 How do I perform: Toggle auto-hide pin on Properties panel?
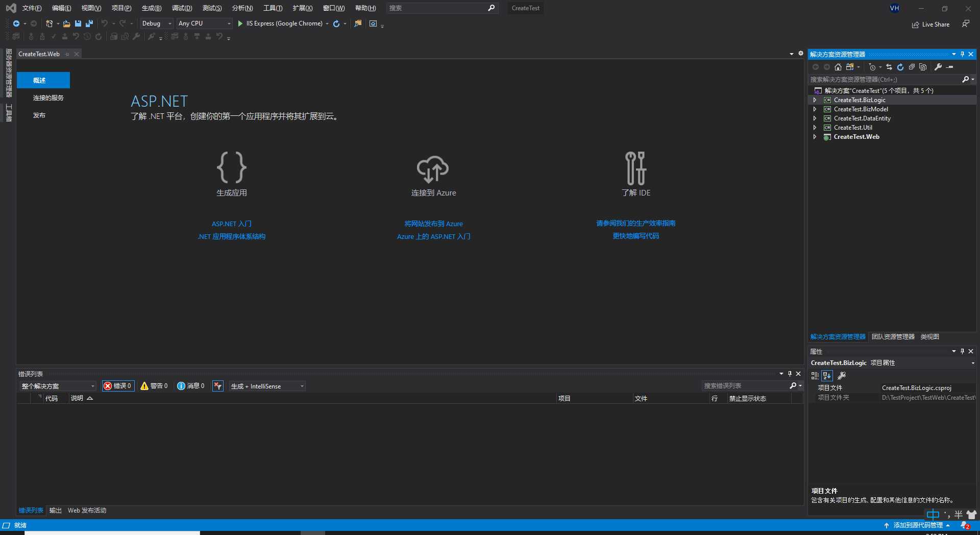point(962,351)
